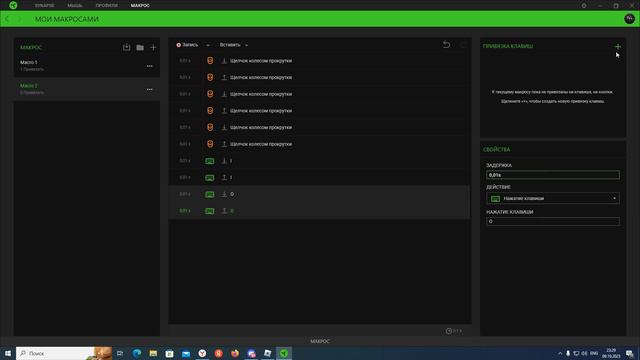Viewport: 640px width, 360px height.
Task: Add a new macro with the plus icon
Action: pos(153,47)
